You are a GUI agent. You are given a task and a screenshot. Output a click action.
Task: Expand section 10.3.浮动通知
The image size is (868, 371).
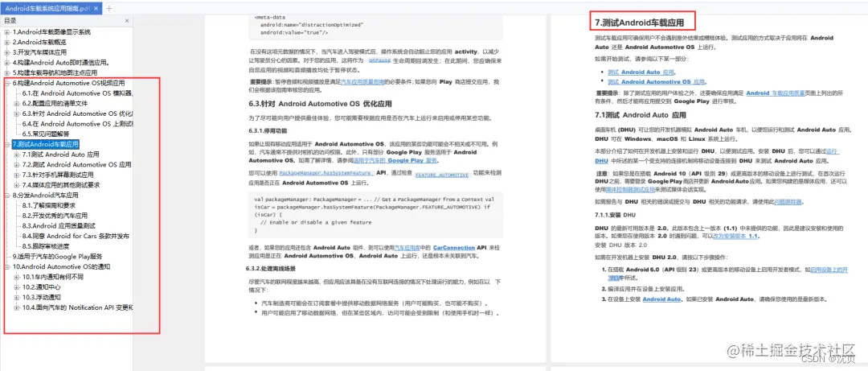(x=17, y=297)
